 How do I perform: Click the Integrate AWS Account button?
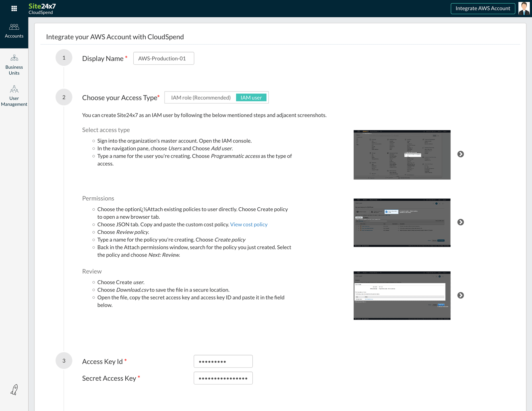click(482, 9)
